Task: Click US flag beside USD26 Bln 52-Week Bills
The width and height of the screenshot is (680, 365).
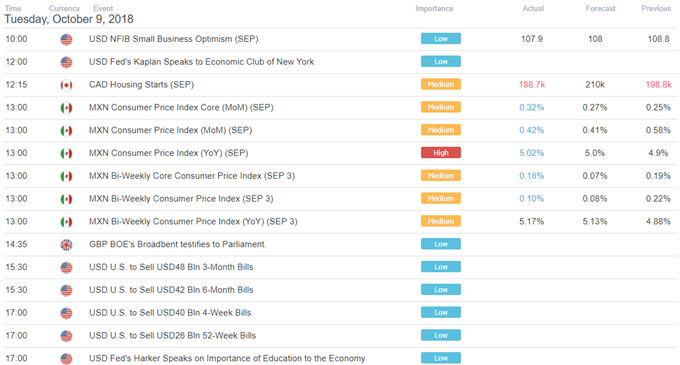Action: (66, 336)
